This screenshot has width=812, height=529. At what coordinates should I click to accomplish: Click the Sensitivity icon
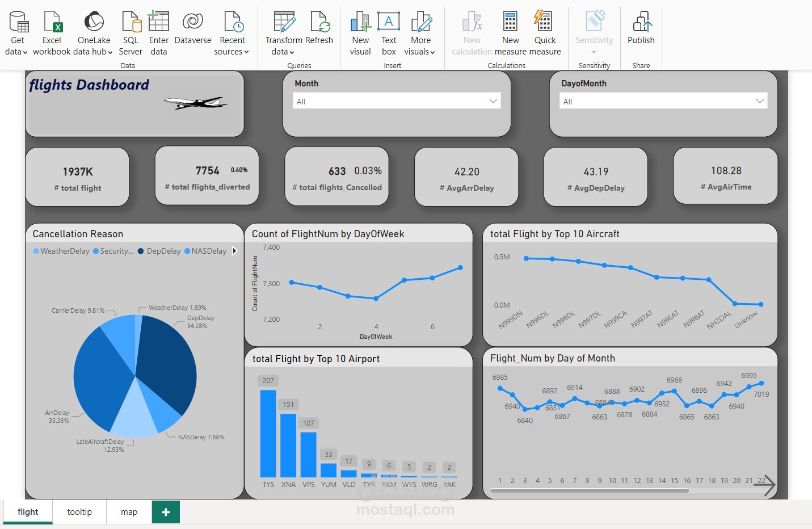tap(595, 21)
